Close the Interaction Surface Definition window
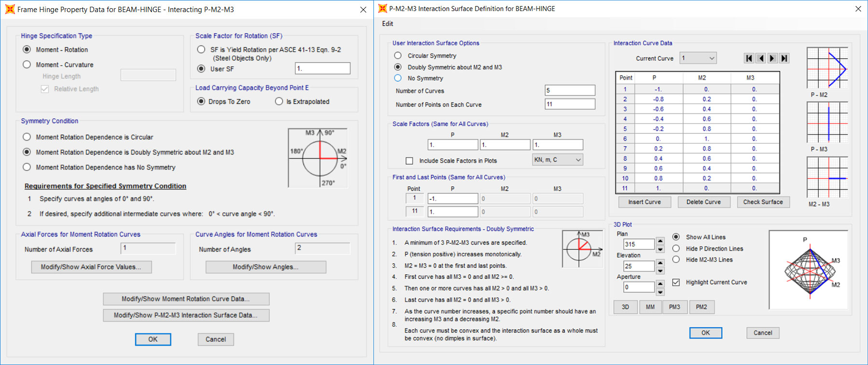The image size is (868, 365). [858, 9]
